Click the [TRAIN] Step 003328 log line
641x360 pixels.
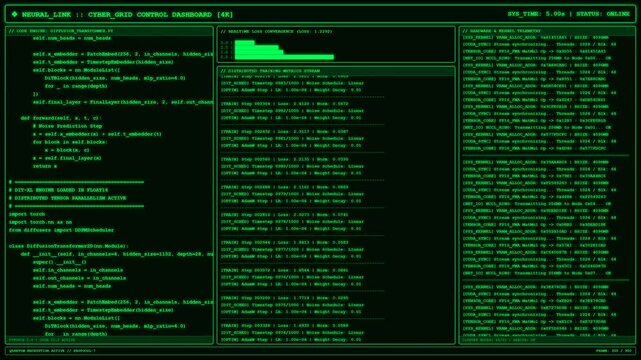(x=285, y=326)
